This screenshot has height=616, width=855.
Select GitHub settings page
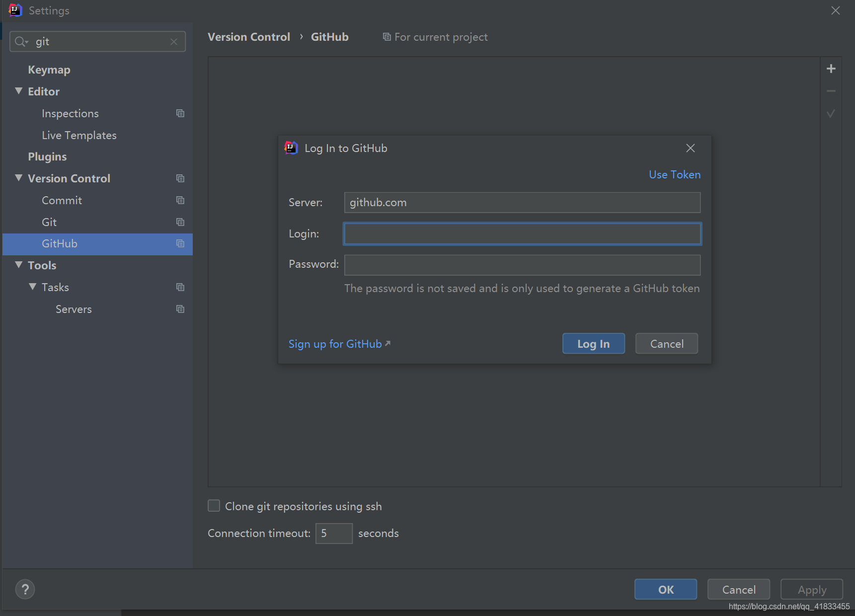click(97, 244)
